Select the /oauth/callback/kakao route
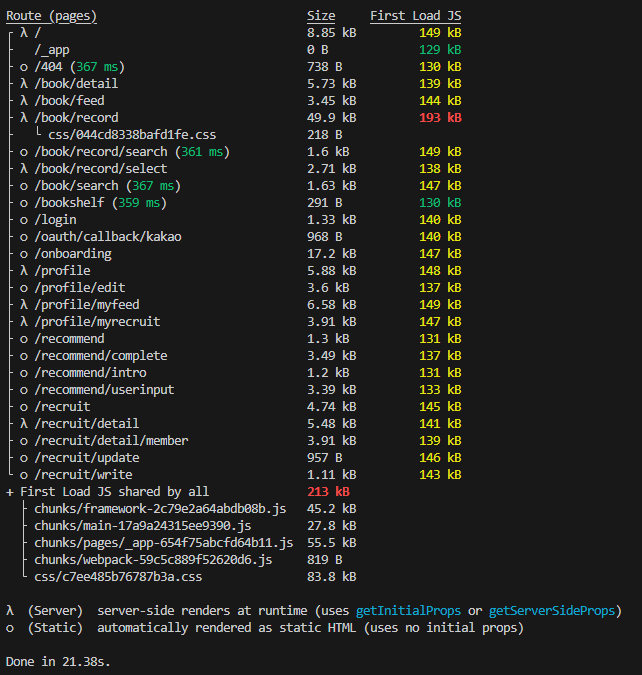Screen dimensions: 642x675 (108, 237)
